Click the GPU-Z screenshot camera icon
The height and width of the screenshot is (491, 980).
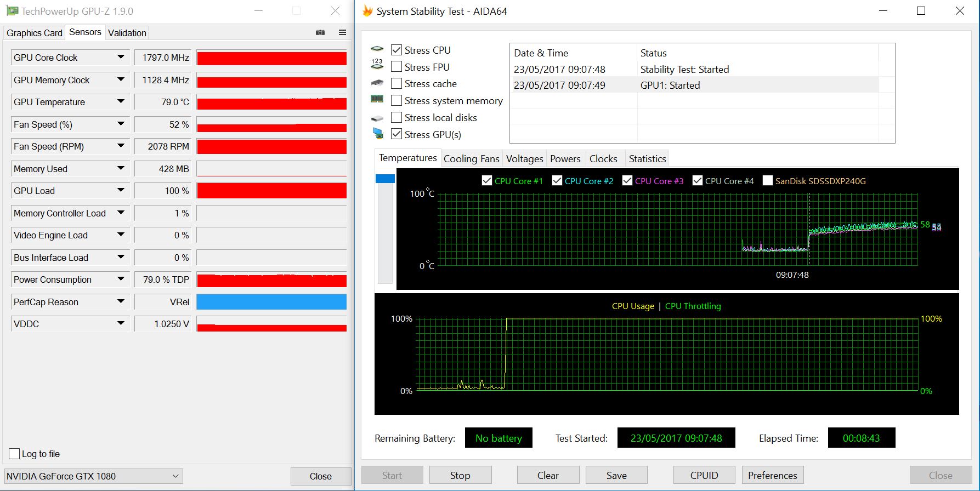[320, 32]
